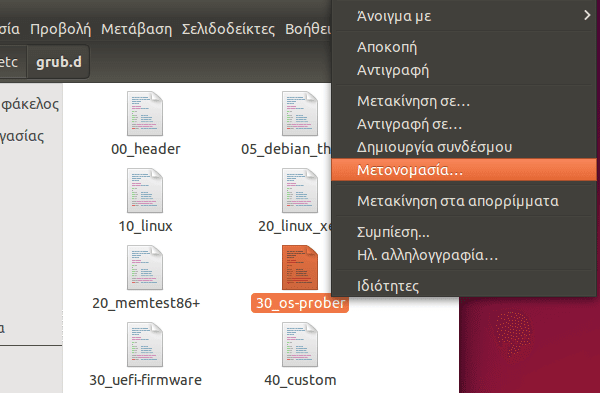600x393 pixels.
Task: Click the 00_header file name label
Action: coord(145,149)
